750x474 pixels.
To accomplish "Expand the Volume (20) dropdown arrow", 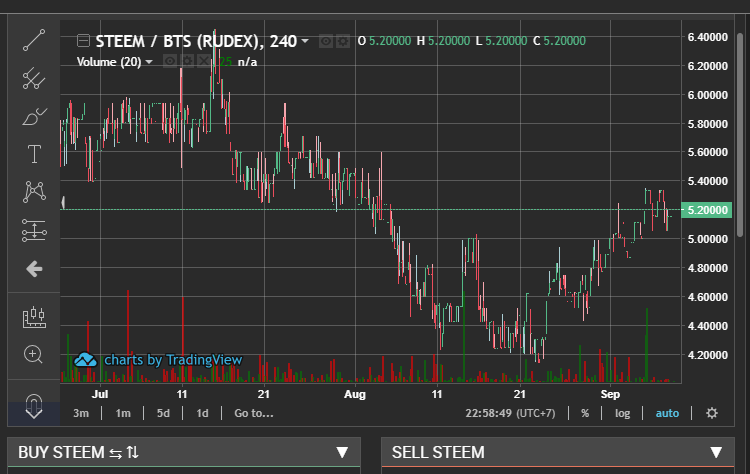I will (149, 62).
